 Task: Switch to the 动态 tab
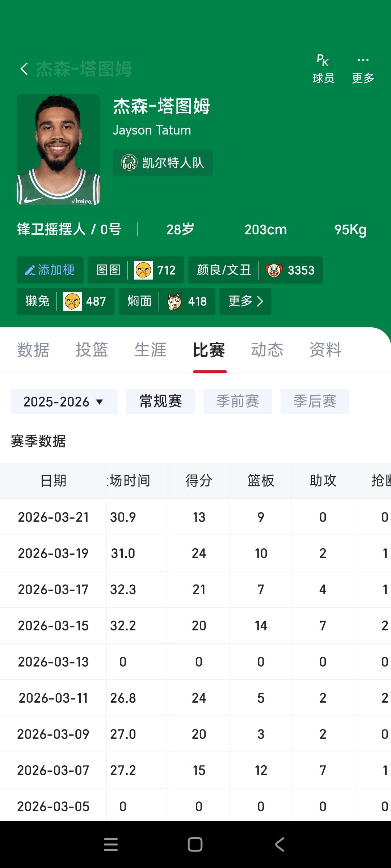267,350
